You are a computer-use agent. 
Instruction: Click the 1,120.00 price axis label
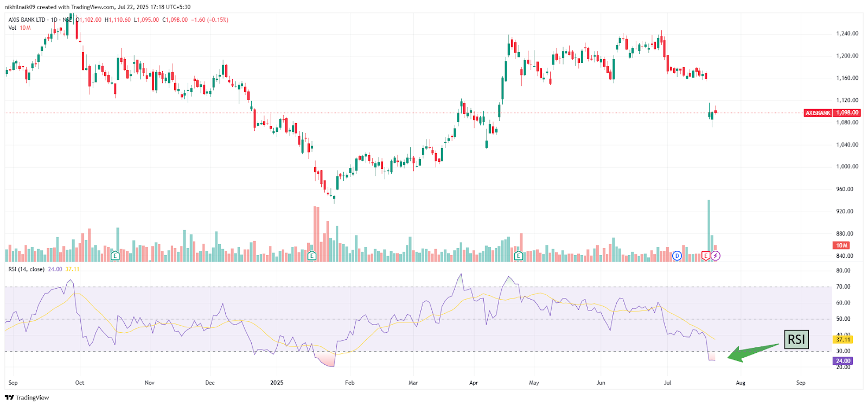pyautogui.click(x=847, y=100)
